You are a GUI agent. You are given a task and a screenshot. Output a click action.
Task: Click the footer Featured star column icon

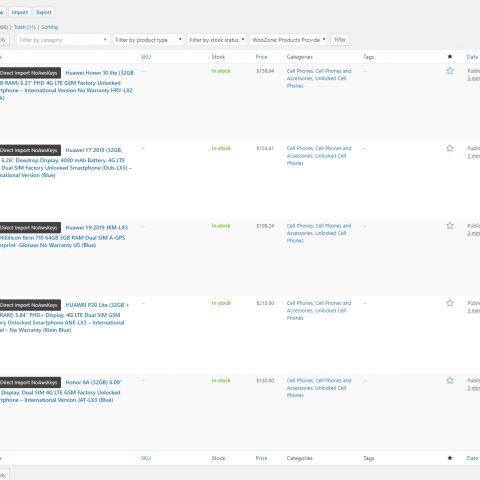tap(450, 458)
